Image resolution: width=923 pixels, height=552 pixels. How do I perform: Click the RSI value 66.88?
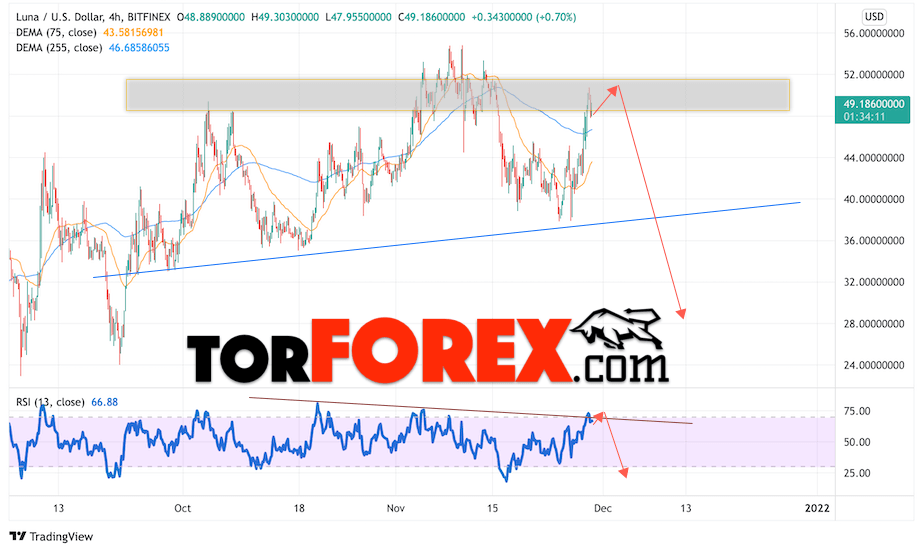point(104,402)
